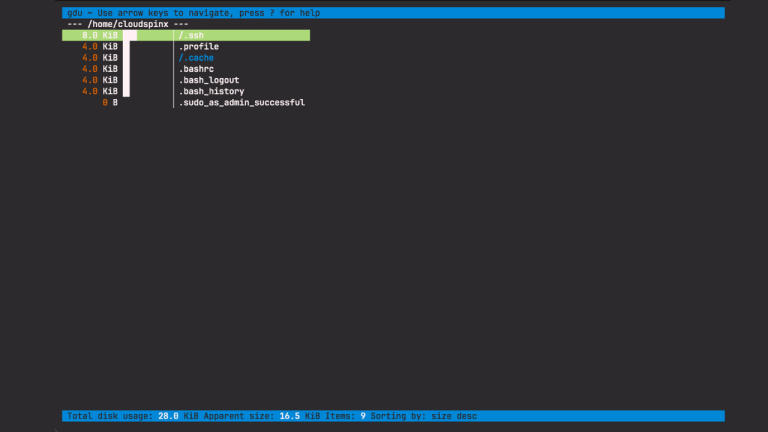Click the gdu help hint in title bar
The width and height of the screenshot is (768, 432).
[190, 13]
